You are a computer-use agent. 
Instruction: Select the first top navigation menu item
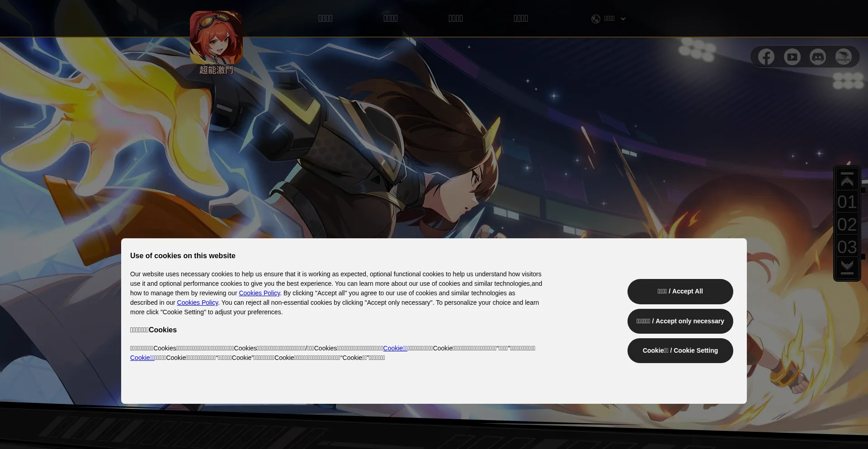(x=325, y=19)
